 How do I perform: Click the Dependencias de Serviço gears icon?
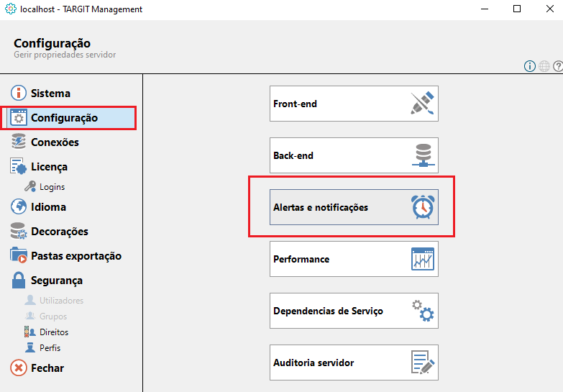423,311
